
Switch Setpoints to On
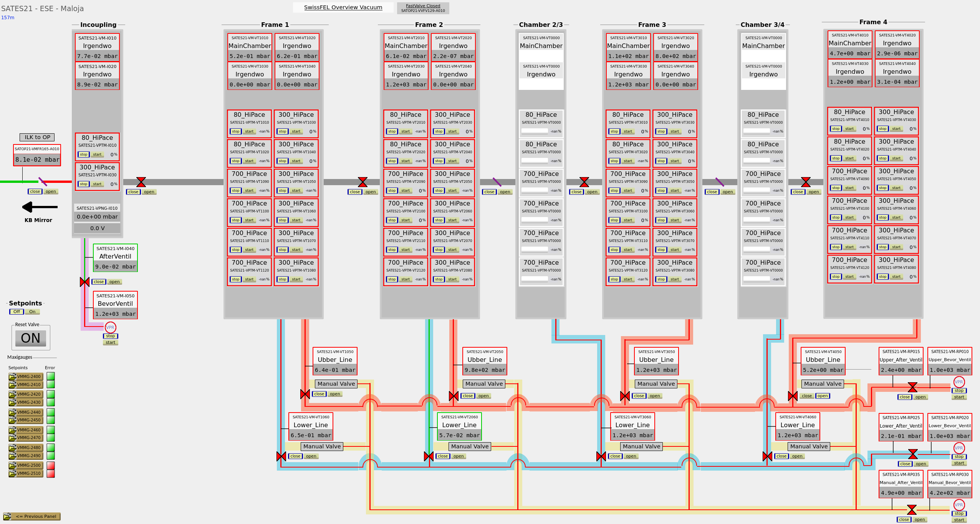coord(33,312)
